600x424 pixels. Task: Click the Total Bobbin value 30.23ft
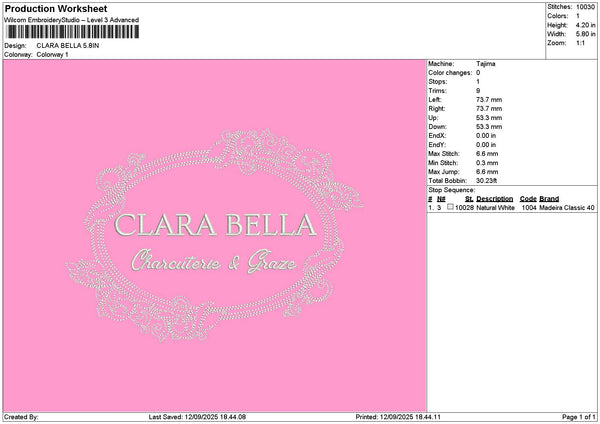(x=486, y=181)
